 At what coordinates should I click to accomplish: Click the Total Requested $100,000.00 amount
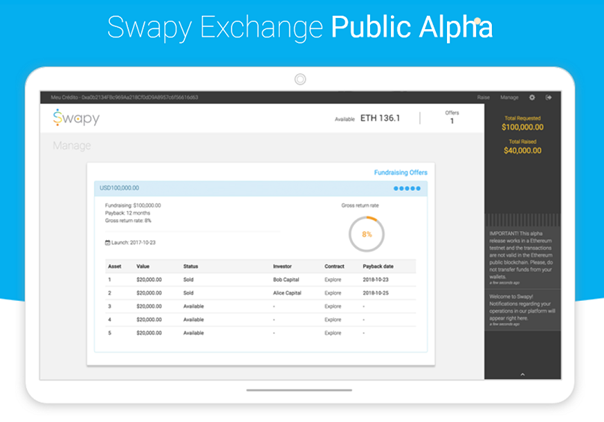[x=522, y=127]
